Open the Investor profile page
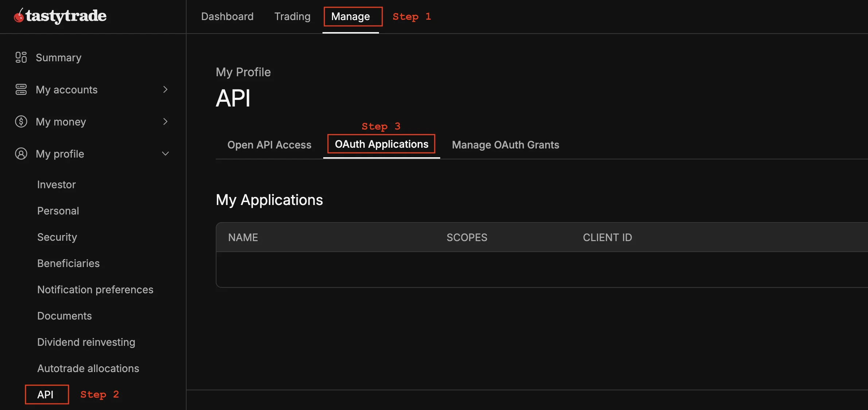 56,184
